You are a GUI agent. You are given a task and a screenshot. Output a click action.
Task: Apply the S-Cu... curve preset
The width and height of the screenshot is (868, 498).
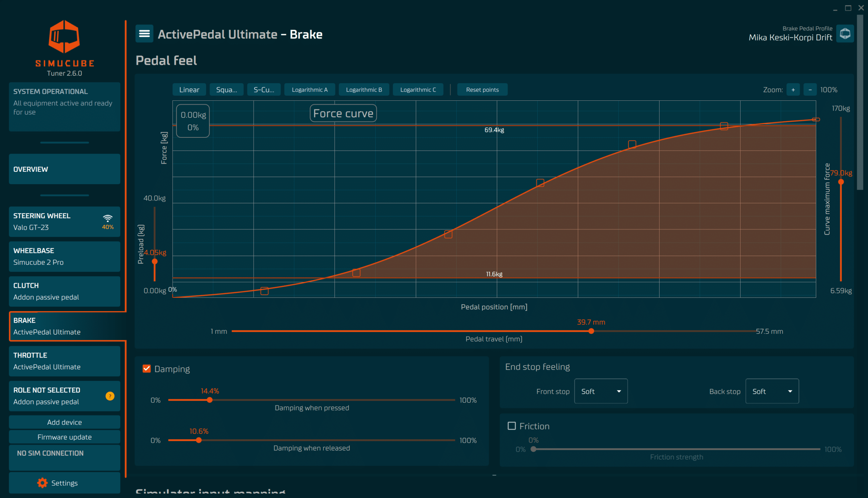pos(263,90)
